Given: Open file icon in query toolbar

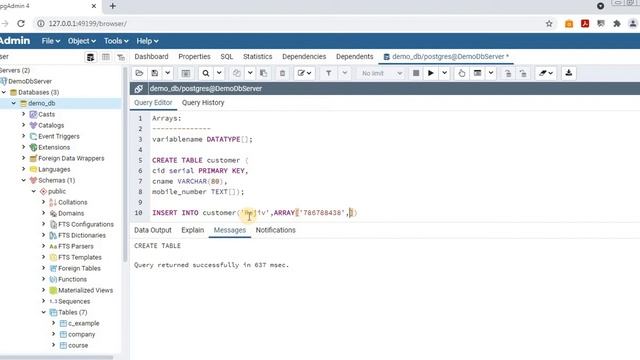Looking at the screenshot, I should pyautogui.click(x=139, y=73).
